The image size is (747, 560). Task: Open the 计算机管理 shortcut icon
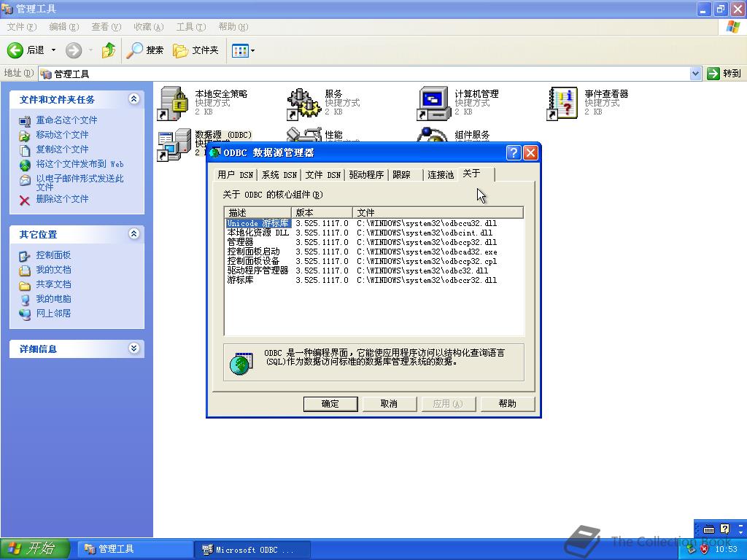click(x=433, y=103)
